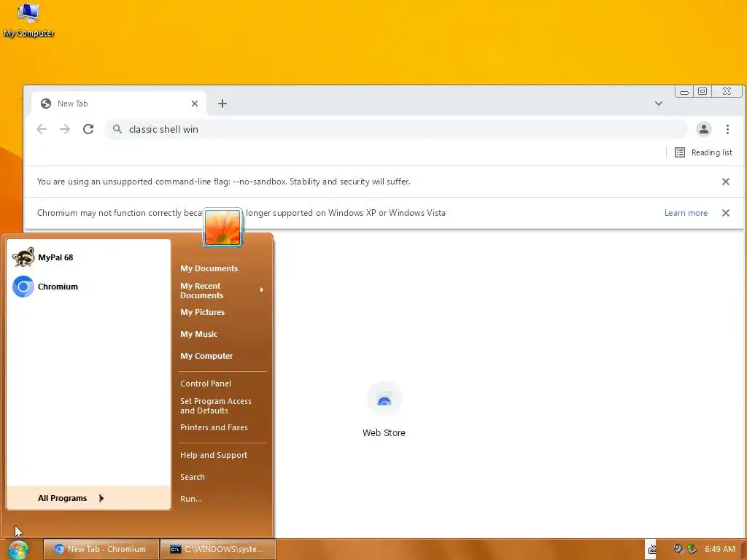
Task: Click the search magnifier icon in address bar
Action: [117, 129]
